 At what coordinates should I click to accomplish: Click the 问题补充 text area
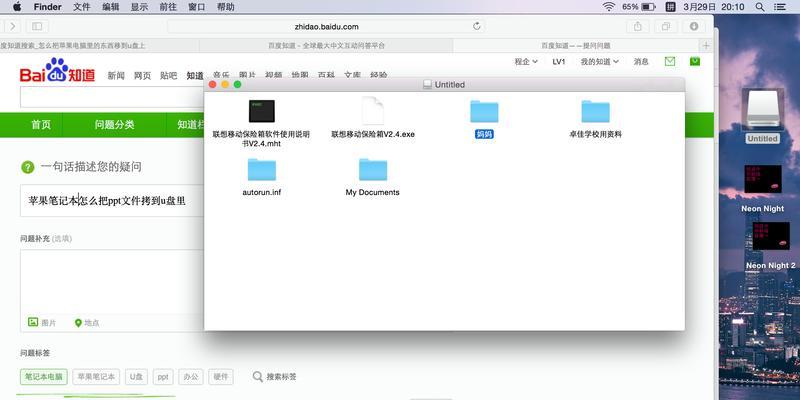click(x=112, y=281)
